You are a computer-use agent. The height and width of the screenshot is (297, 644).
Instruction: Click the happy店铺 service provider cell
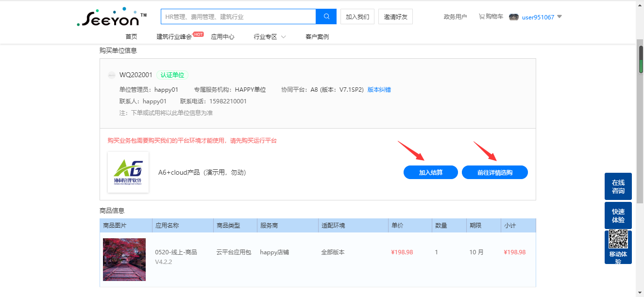click(x=274, y=252)
